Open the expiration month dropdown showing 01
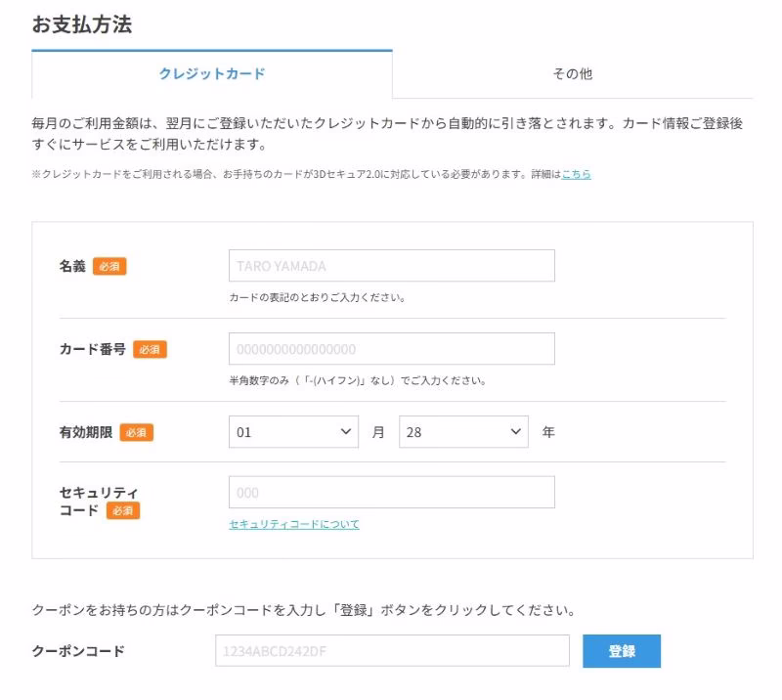Screen dimensions: 782x700 click(x=292, y=432)
